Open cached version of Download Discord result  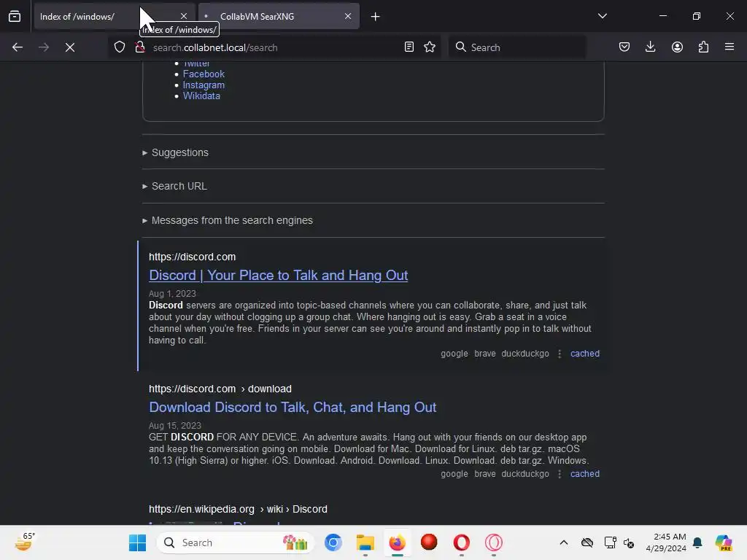585,474
